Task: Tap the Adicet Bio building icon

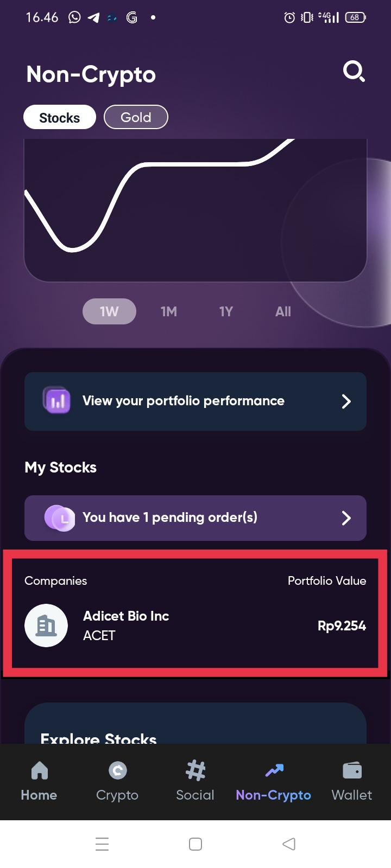Action: [x=46, y=626]
